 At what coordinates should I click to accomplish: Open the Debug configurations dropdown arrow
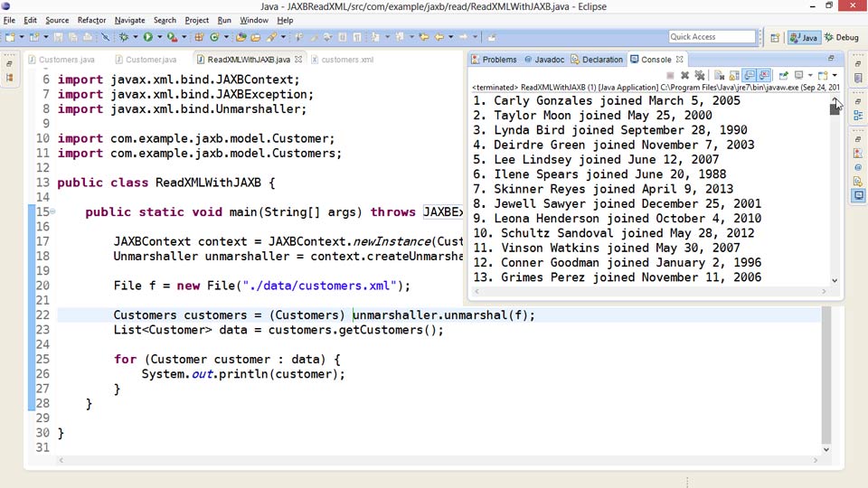pos(136,37)
